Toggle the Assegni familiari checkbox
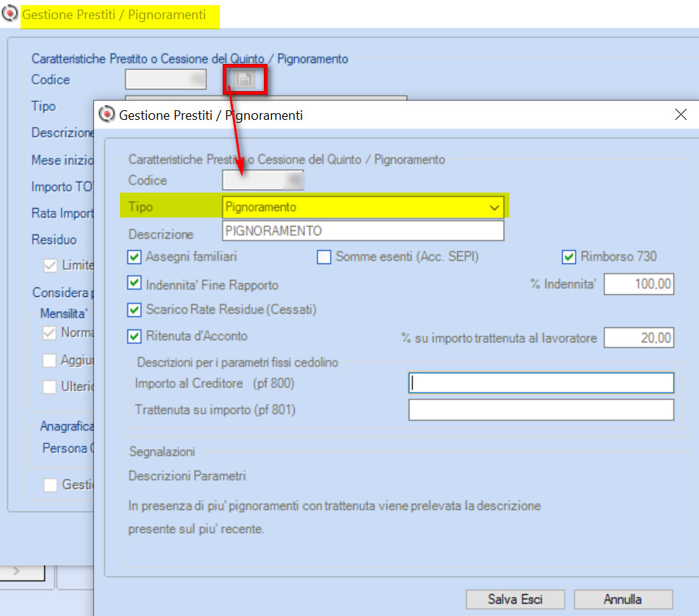This screenshot has height=616, width=699. [135, 257]
